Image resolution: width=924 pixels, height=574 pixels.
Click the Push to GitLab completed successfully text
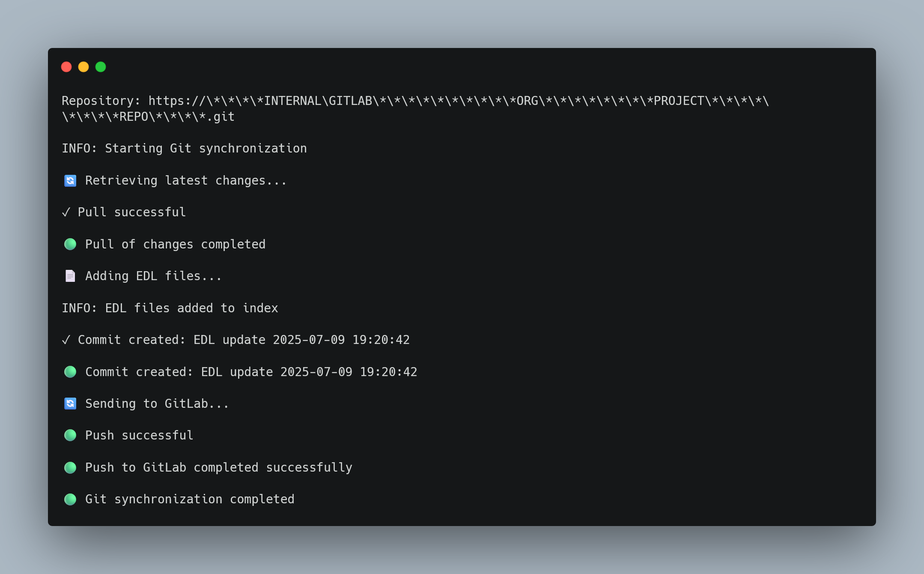coord(219,467)
